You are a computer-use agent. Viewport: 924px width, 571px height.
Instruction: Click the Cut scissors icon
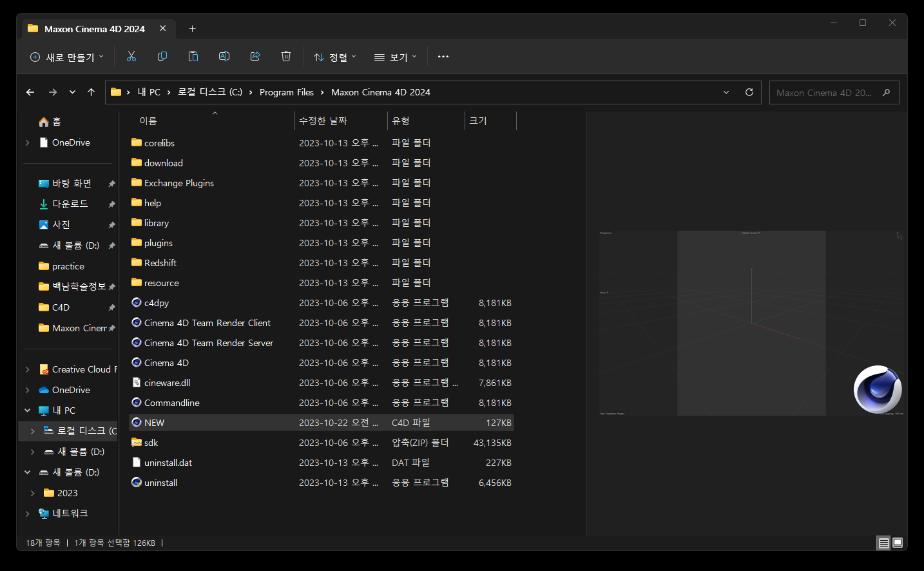131,57
